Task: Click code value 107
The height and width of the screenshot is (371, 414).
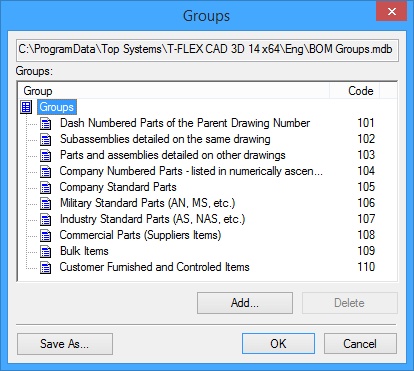Action: [366, 219]
